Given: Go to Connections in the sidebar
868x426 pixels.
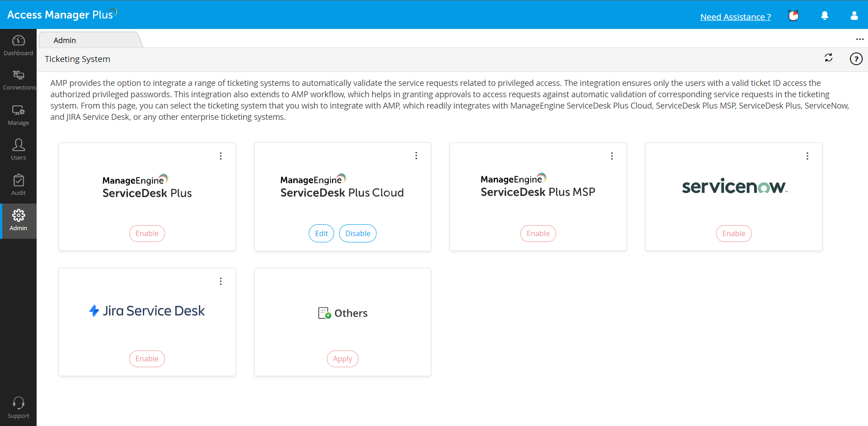Looking at the screenshot, I should tap(18, 80).
